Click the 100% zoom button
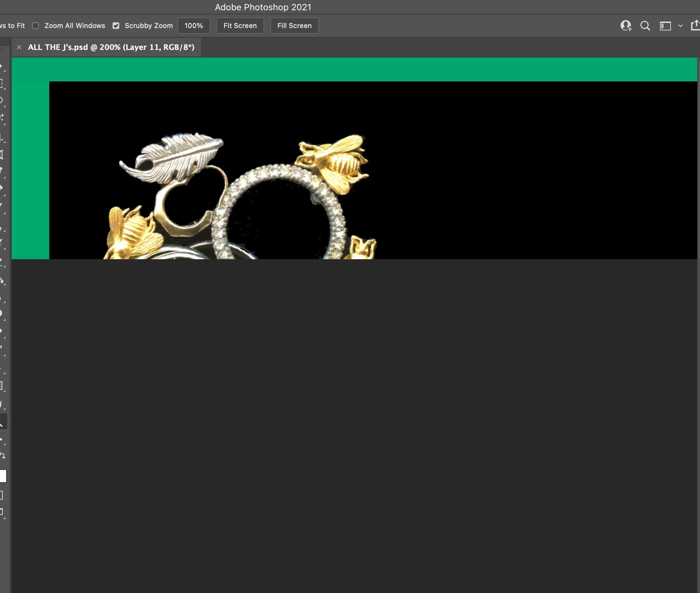The image size is (700, 593). [194, 26]
